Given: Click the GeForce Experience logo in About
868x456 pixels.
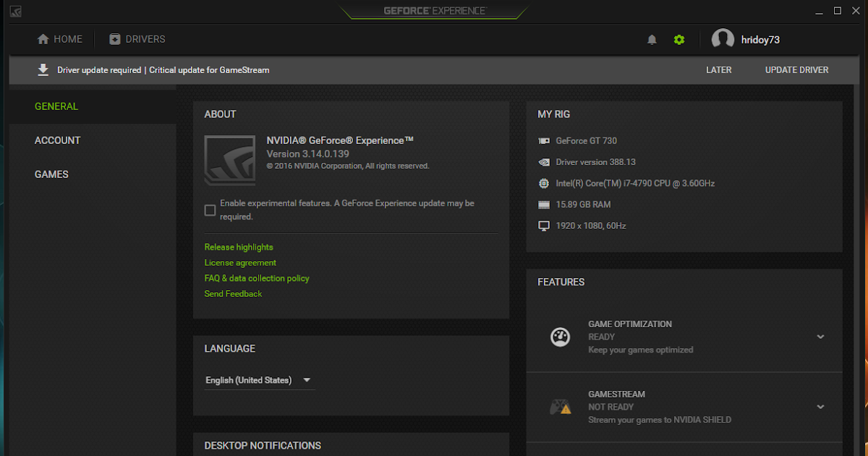Looking at the screenshot, I should click(229, 160).
